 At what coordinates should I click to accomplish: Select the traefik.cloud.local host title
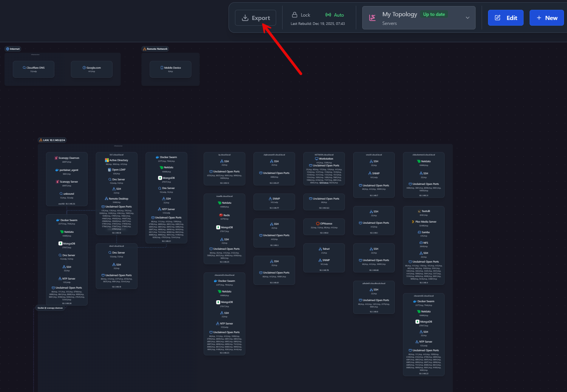coord(224,196)
